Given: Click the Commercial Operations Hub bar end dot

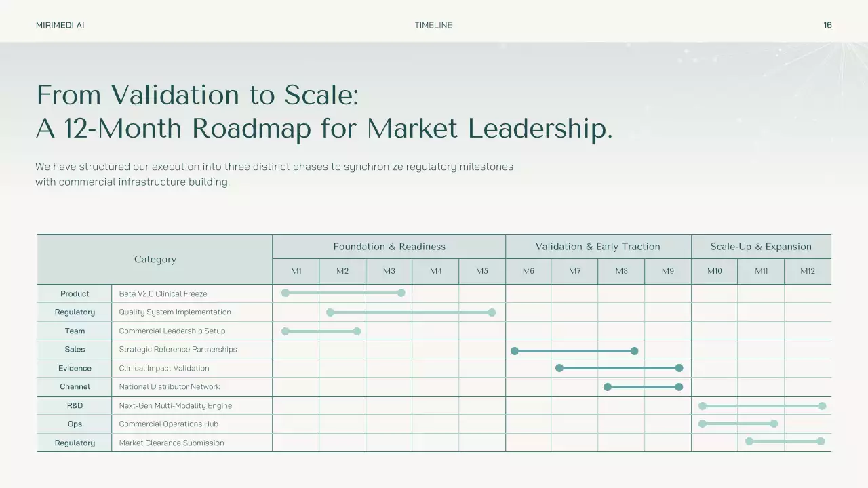Looking at the screenshot, I should point(774,424).
